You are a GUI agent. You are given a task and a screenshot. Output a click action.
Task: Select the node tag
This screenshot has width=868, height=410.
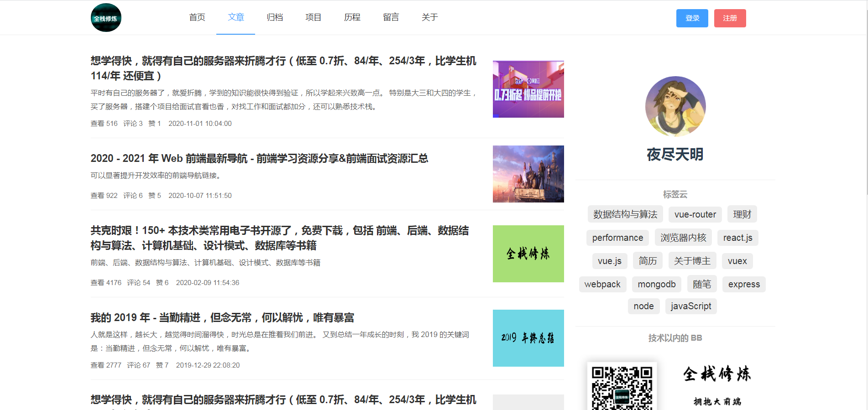(x=643, y=306)
